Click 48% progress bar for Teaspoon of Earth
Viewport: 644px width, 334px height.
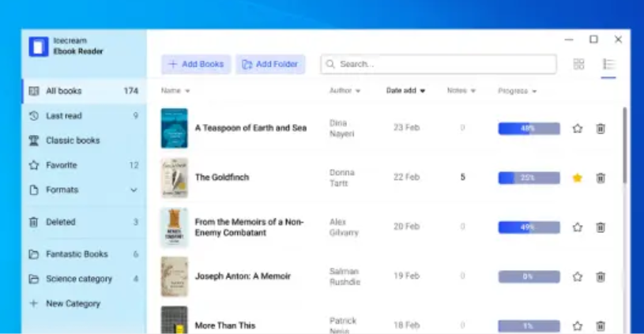click(529, 129)
